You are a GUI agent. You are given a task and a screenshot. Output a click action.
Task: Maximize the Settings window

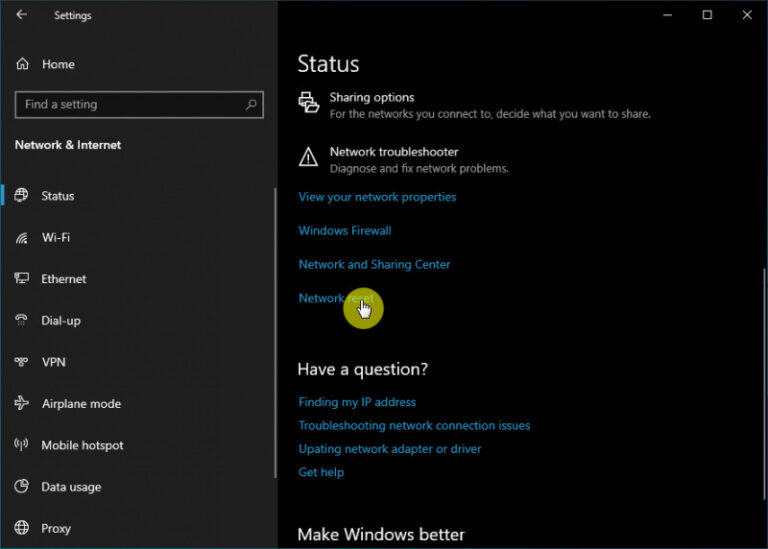707,15
